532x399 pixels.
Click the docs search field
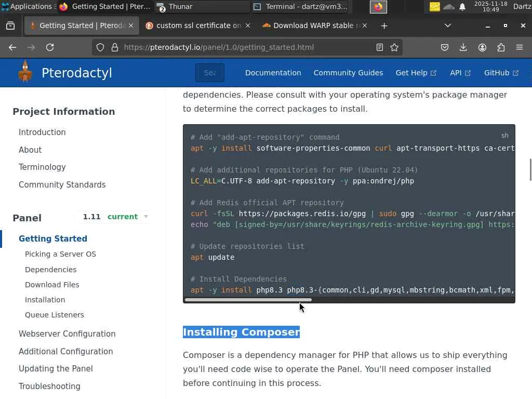click(210, 73)
